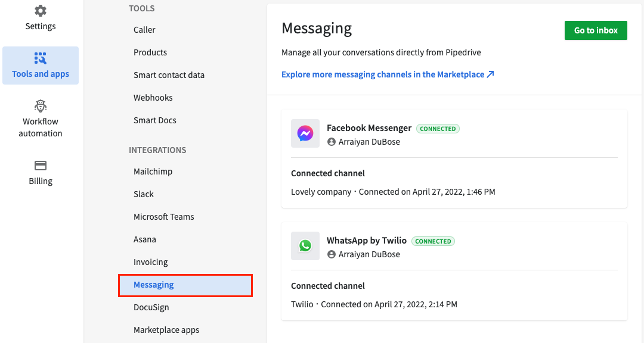Click the person icon beside Arraiyan DuBose
This screenshot has height=343, width=644.
click(332, 142)
